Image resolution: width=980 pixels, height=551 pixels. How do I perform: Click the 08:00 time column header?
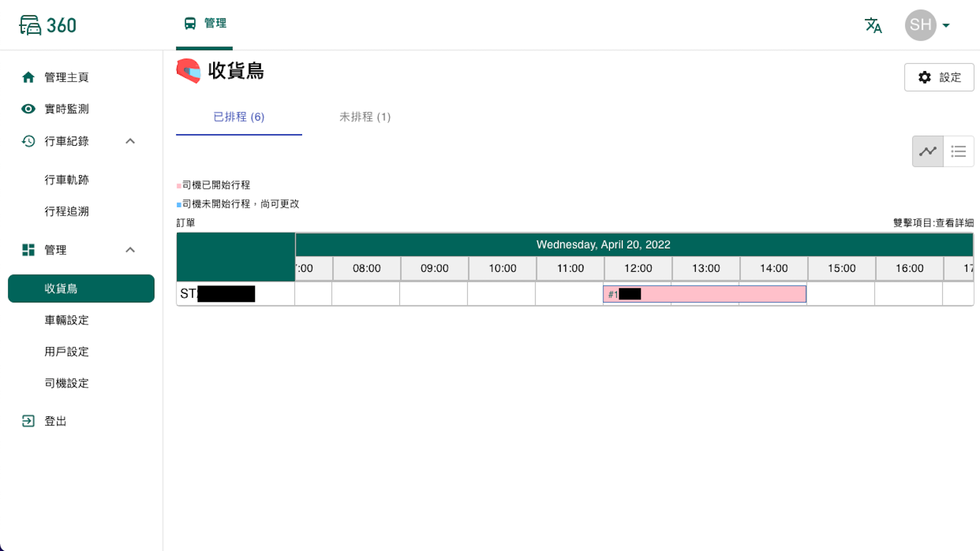coord(366,268)
